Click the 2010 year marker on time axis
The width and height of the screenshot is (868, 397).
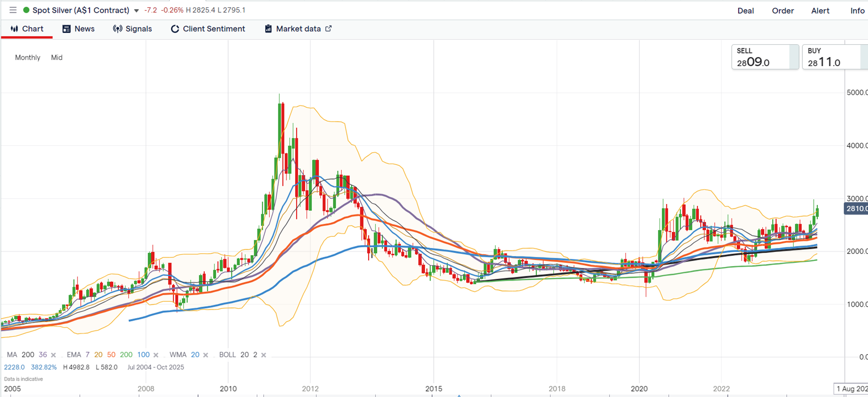tap(228, 389)
